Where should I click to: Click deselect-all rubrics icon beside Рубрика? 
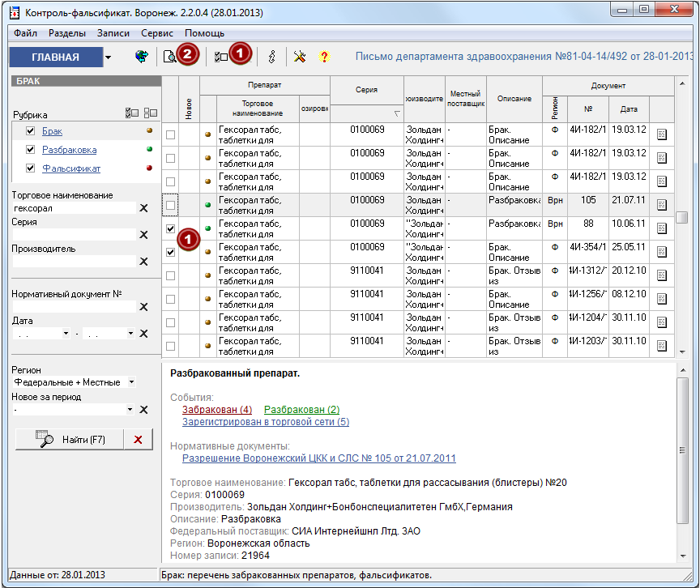click(151, 113)
